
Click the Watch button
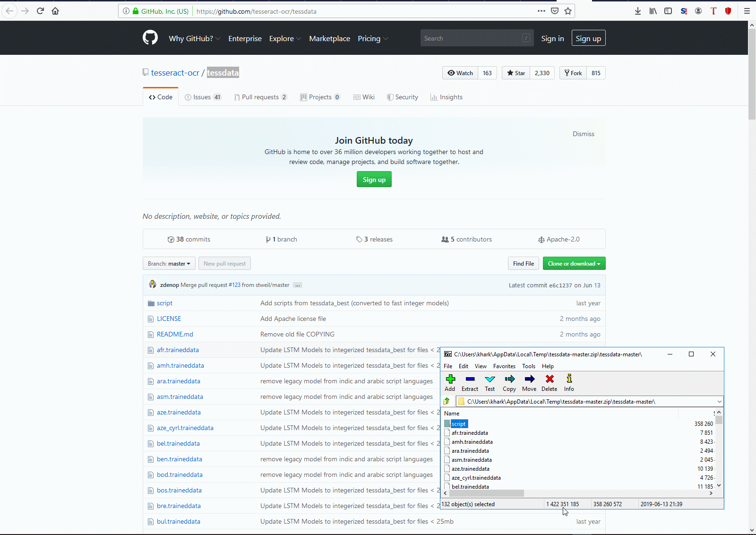click(460, 73)
